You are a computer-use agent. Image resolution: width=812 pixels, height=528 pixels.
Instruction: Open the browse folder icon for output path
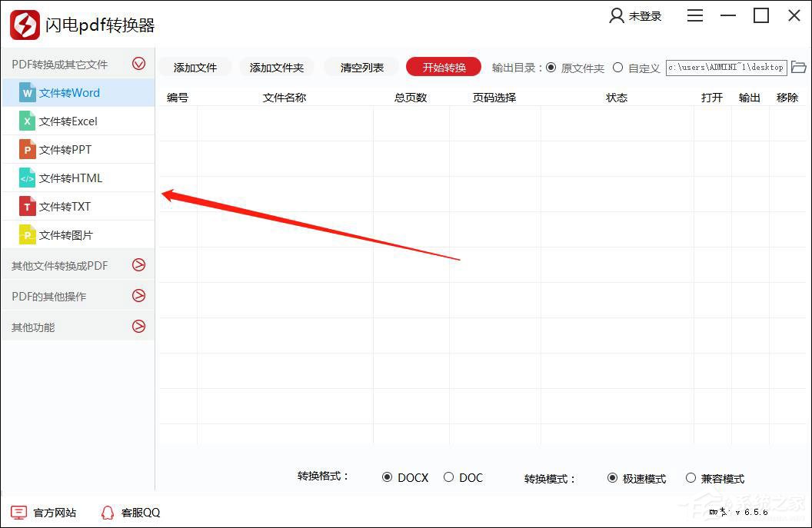799,67
